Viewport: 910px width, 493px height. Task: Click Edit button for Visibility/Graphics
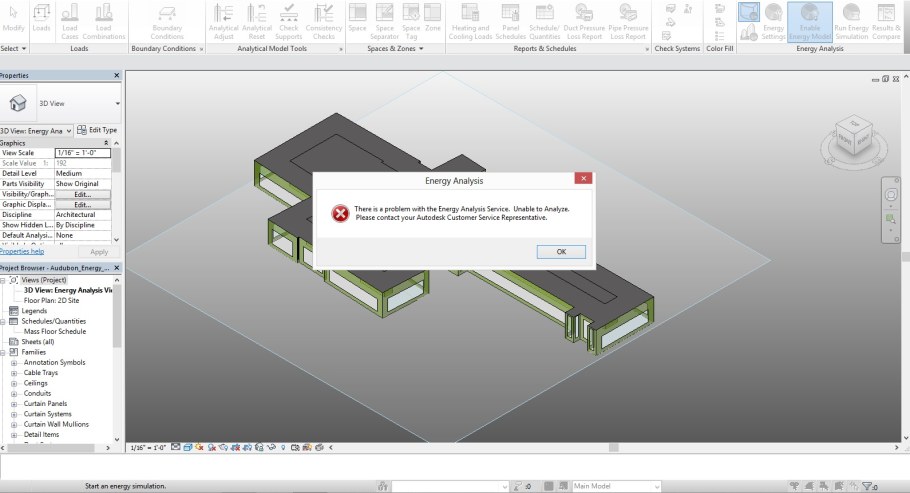[x=82, y=195]
